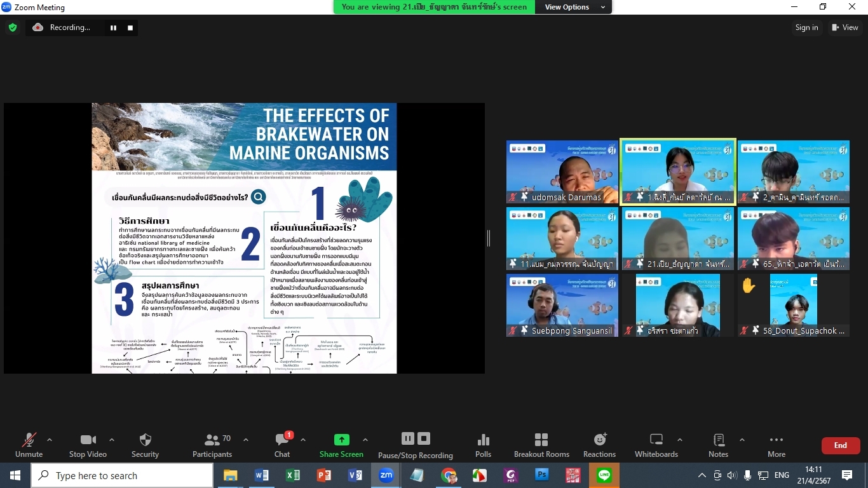This screenshot has height=488, width=868.
Task: Open the Reactions menu
Action: pyautogui.click(x=599, y=445)
